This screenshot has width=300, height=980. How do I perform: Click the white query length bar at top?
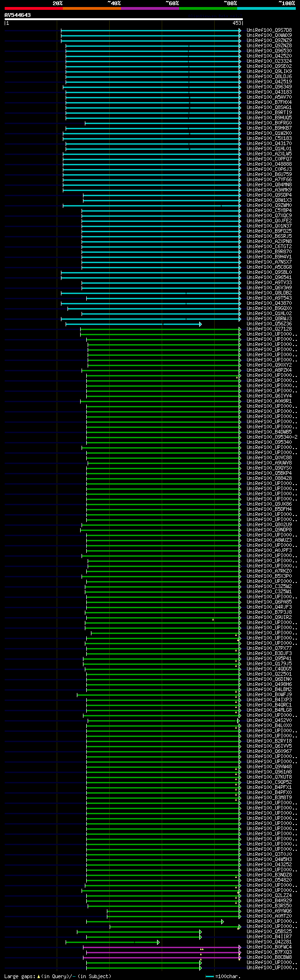click(123, 19)
